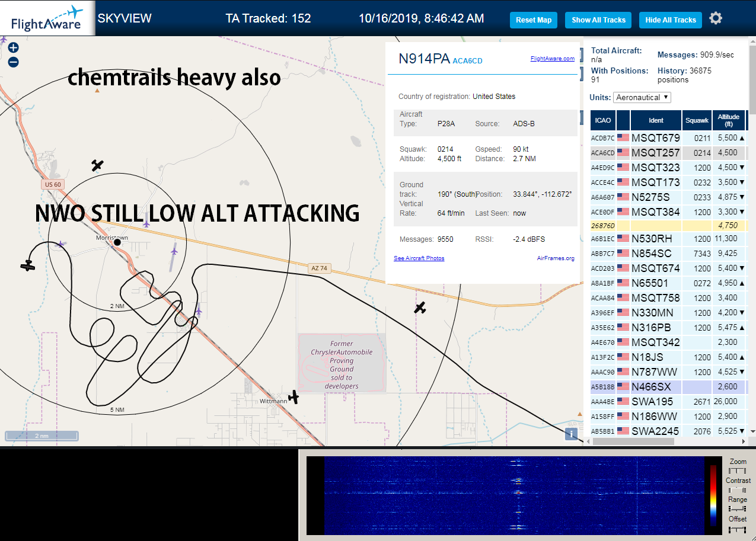The height and width of the screenshot is (541, 756).
Task: Adjust the waterfall Range slider
Action: [x=738, y=509]
